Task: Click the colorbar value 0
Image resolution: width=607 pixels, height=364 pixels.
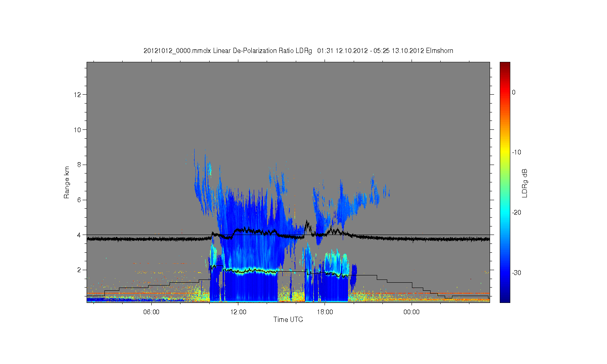Action: [514, 92]
